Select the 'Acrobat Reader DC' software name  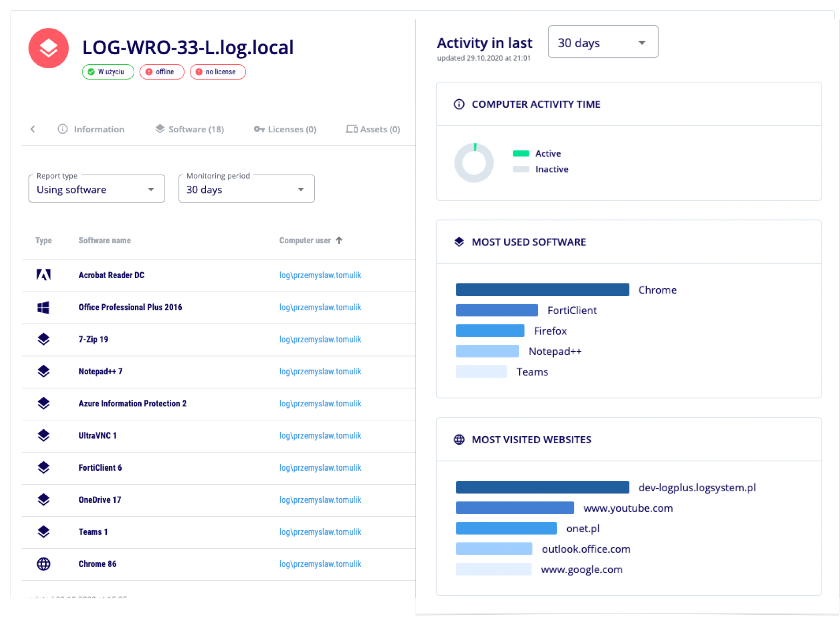tap(111, 275)
